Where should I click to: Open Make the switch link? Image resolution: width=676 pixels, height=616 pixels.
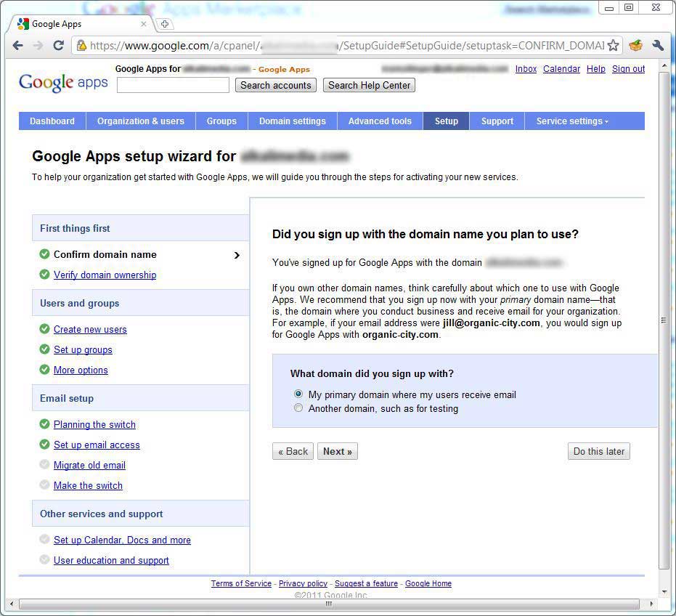tap(88, 485)
